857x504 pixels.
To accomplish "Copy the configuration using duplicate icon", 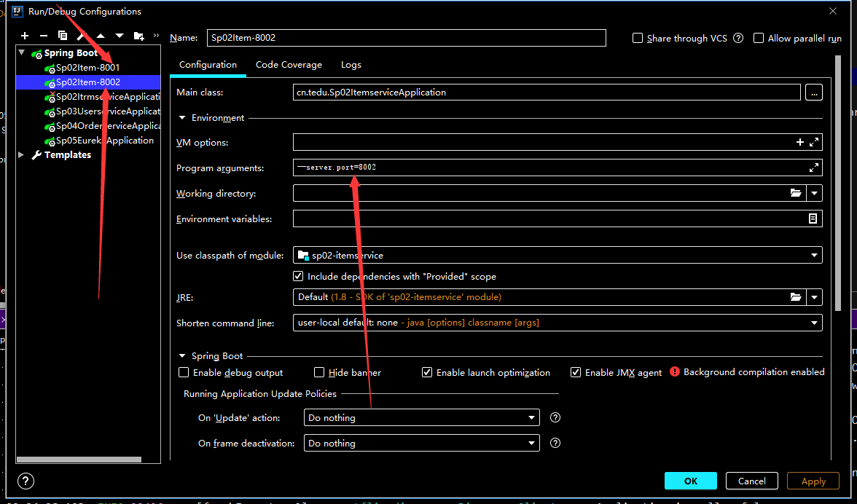I will 63,36.
